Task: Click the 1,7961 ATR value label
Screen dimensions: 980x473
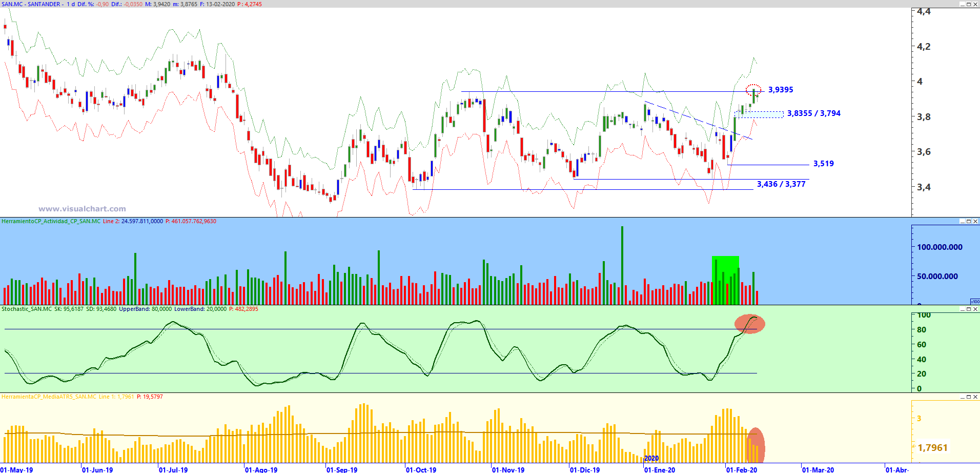Action: 933,448
